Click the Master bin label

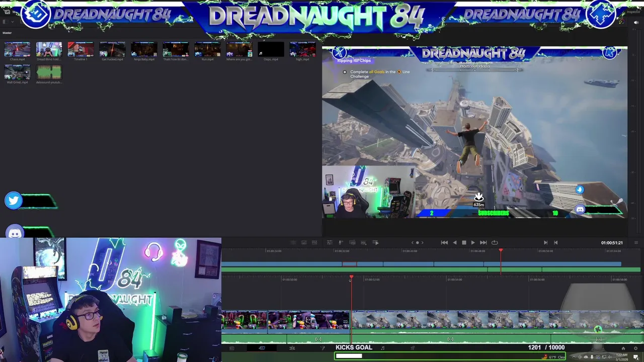click(7, 33)
